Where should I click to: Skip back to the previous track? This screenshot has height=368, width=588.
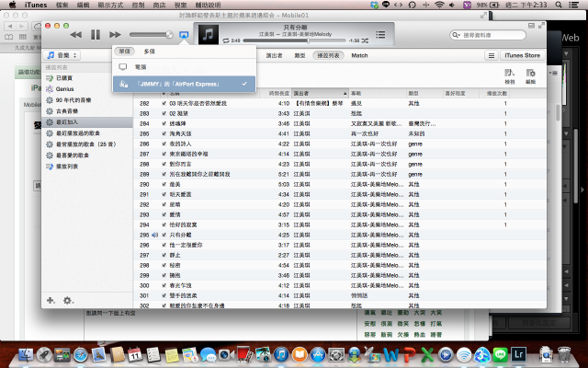coord(75,35)
